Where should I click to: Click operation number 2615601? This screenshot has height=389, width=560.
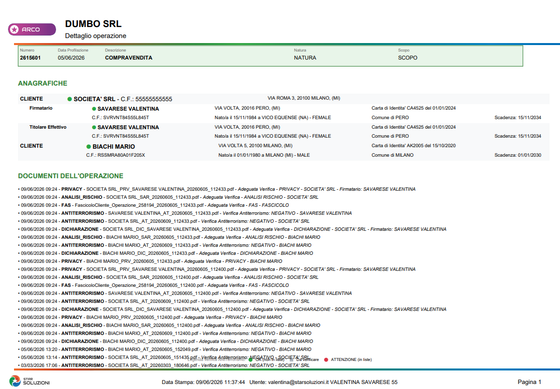click(30, 58)
